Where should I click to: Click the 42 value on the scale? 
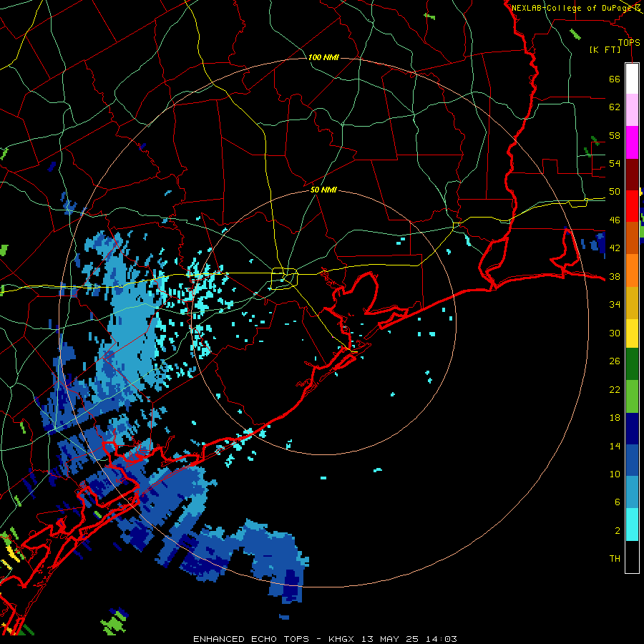(615, 248)
